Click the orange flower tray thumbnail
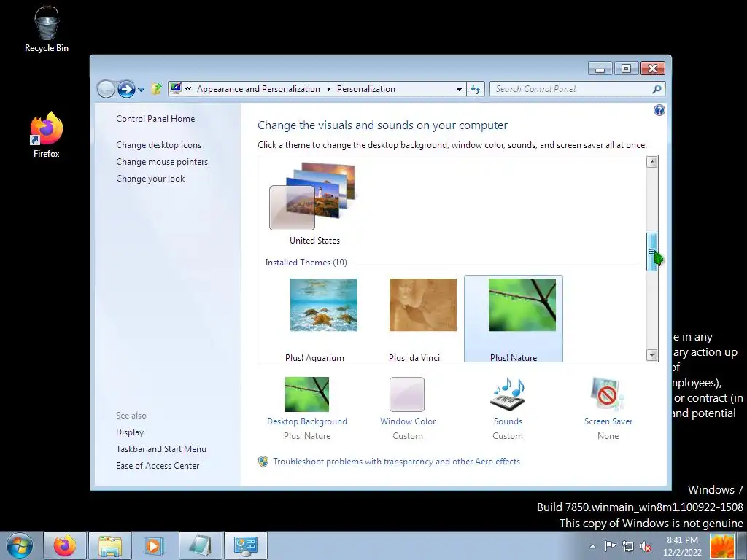747x560 pixels. pos(721,545)
